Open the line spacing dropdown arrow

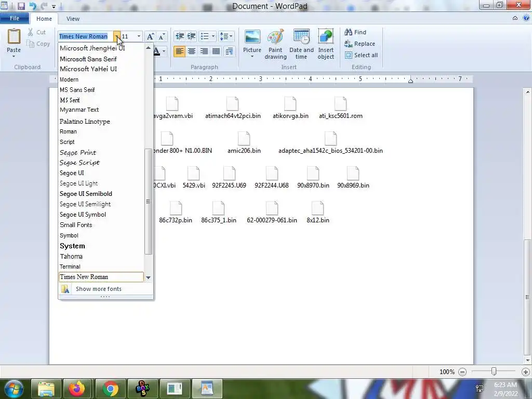pyautogui.click(x=231, y=36)
